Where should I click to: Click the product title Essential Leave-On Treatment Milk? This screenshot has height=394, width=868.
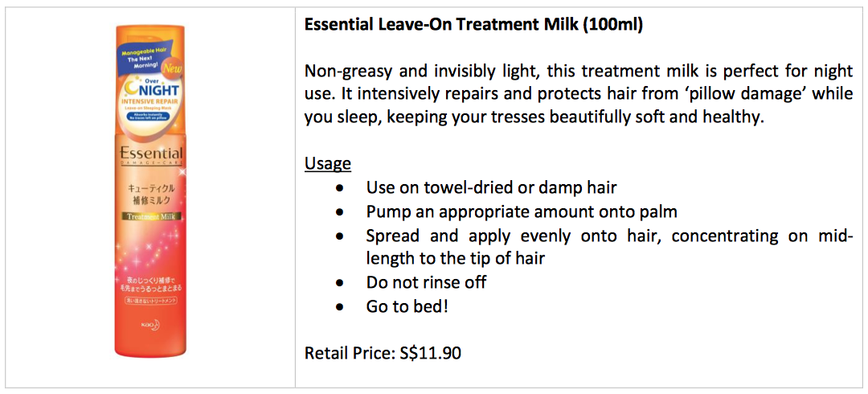point(474,26)
